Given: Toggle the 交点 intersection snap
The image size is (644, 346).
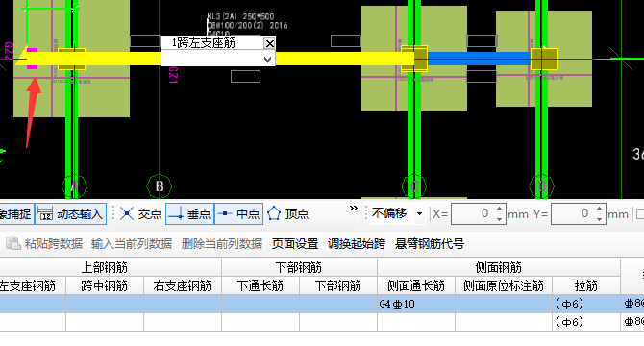Looking at the screenshot, I should [141, 213].
